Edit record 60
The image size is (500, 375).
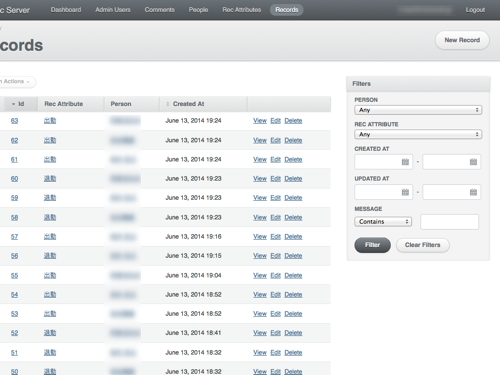click(x=275, y=179)
